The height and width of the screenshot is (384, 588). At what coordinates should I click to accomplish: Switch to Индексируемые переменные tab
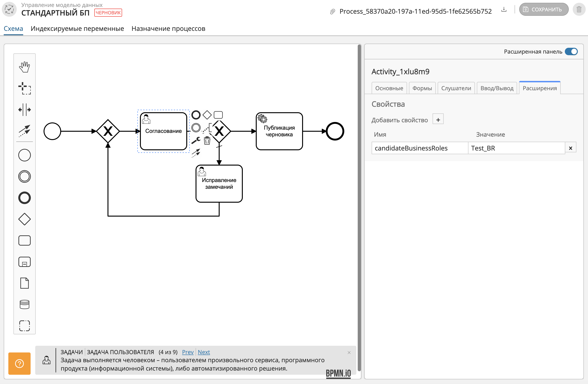77,29
